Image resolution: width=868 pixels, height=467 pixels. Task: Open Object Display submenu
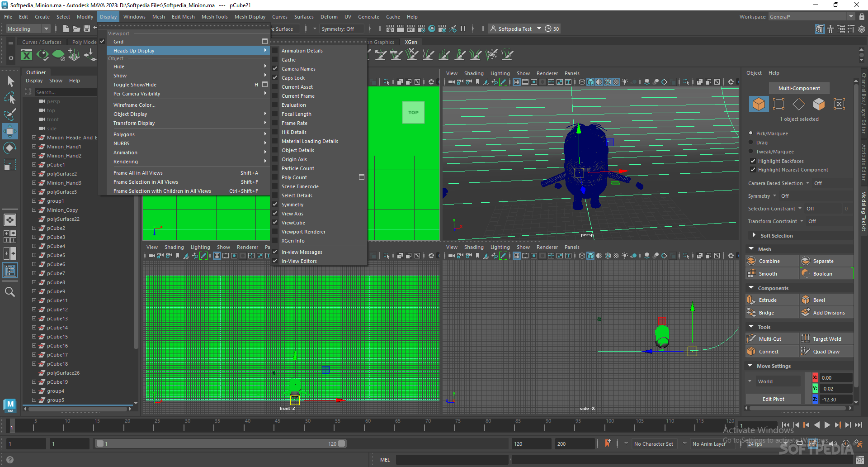point(189,114)
